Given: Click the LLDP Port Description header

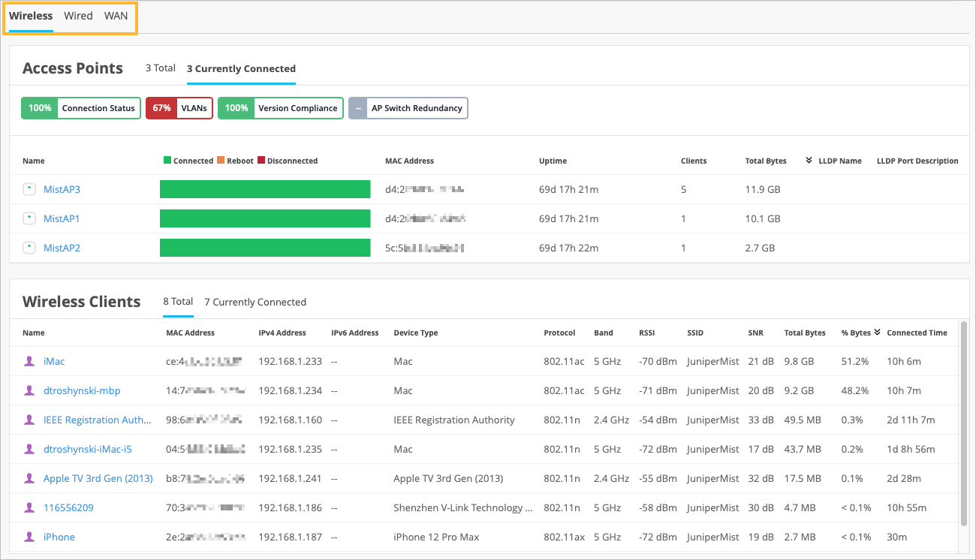Looking at the screenshot, I should pos(917,161).
